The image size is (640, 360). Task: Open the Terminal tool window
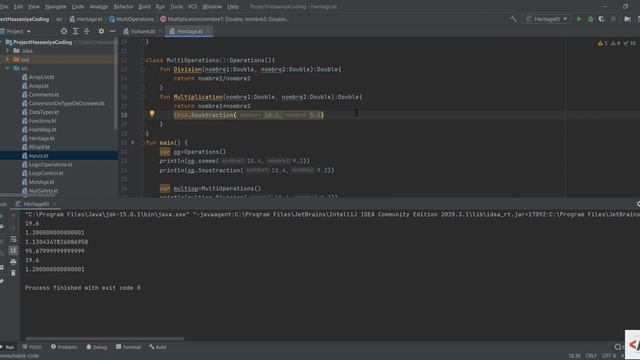click(x=128, y=347)
